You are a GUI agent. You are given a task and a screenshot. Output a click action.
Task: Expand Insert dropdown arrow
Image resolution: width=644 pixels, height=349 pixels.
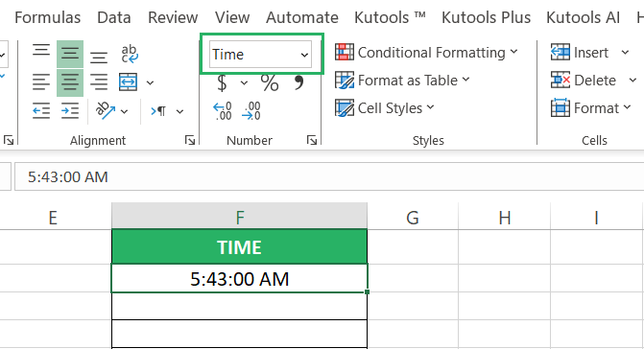pyautogui.click(x=625, y=53)
